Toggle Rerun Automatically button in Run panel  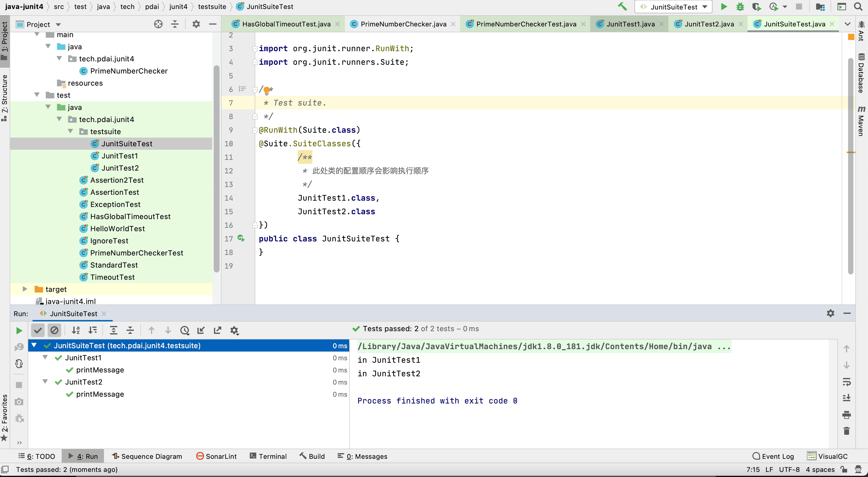(19, 363)
